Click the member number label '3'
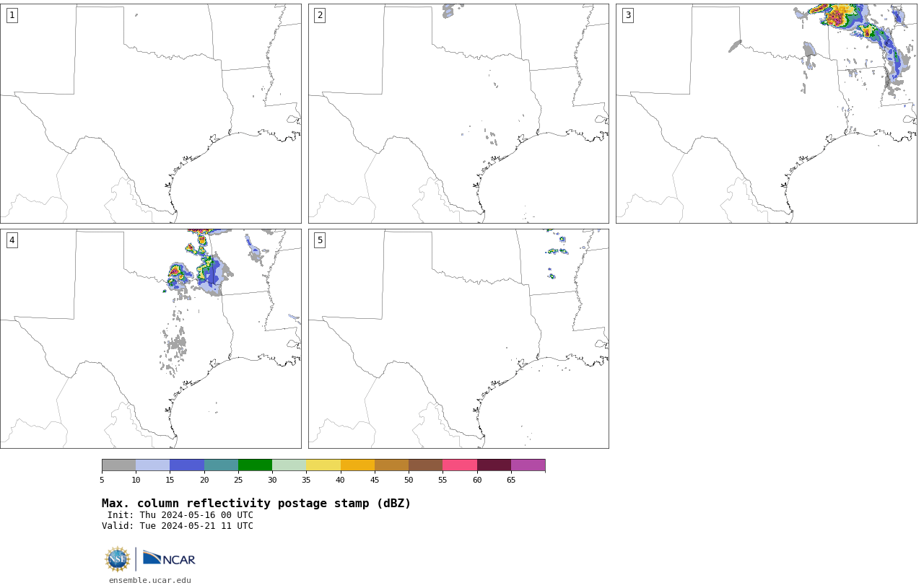 coord(627,15)
